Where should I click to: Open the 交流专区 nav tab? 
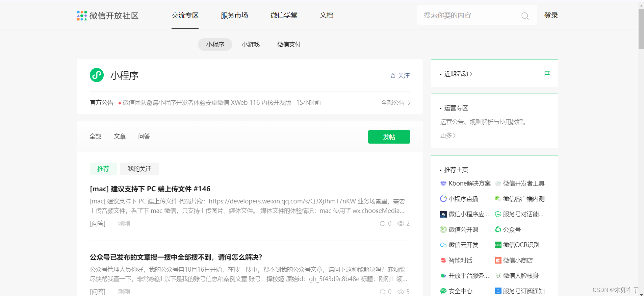click(185, 16)
